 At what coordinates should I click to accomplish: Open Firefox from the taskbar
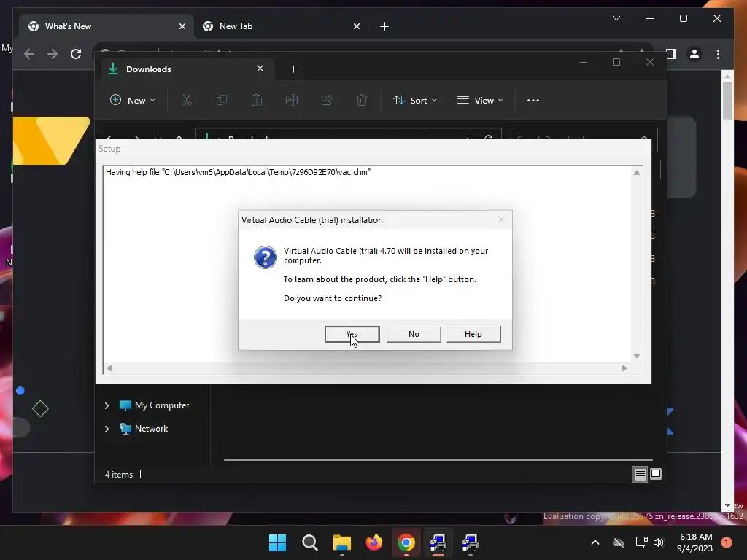(x=374, y=542)
